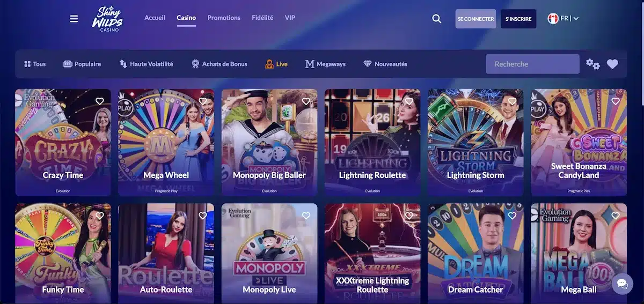644x304 pixels.
Task: Favorite the Mega Wheel game
Action: 202,101
